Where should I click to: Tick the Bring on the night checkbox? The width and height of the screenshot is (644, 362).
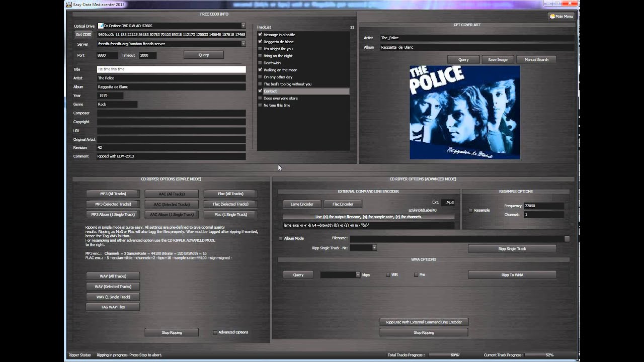pyautogui.click(x=260, y=56)
